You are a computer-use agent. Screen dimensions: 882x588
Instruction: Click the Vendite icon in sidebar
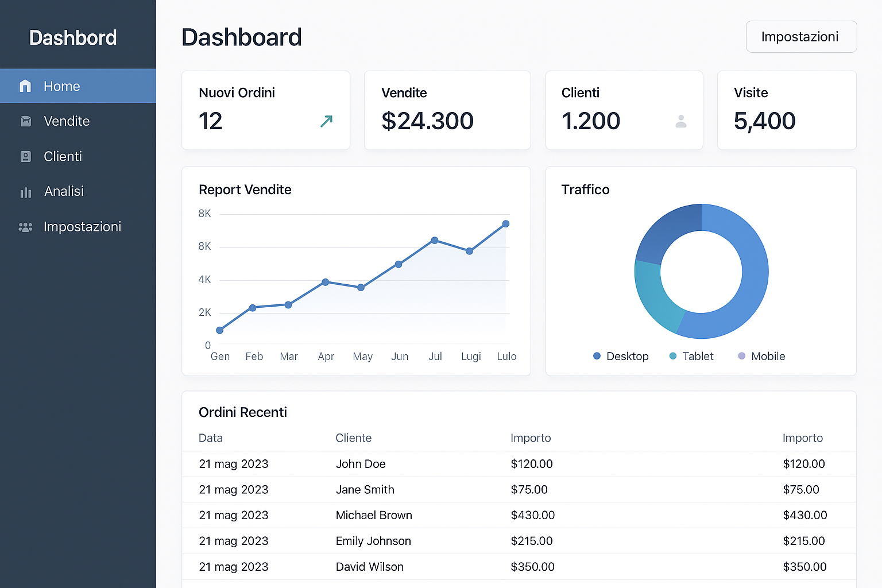[26, 121]
